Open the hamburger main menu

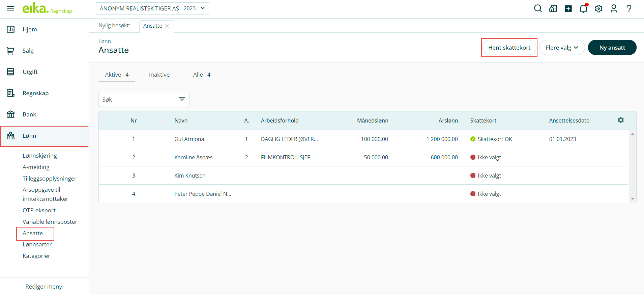(x=10, y=8)
